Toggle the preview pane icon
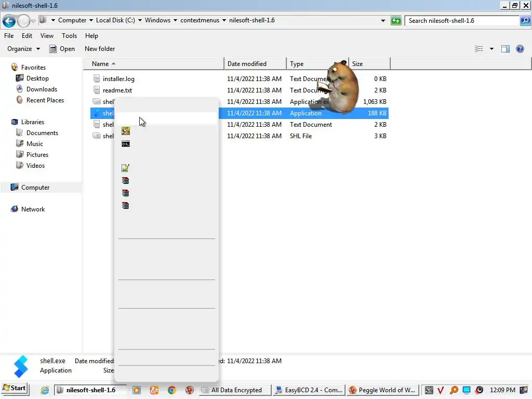 (505, 49)
